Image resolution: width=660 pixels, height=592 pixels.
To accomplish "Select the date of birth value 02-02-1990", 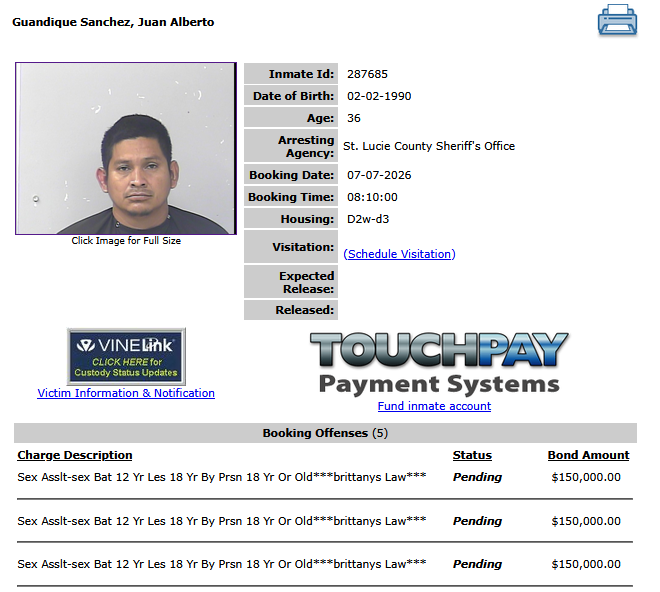I will click(379, 96).
